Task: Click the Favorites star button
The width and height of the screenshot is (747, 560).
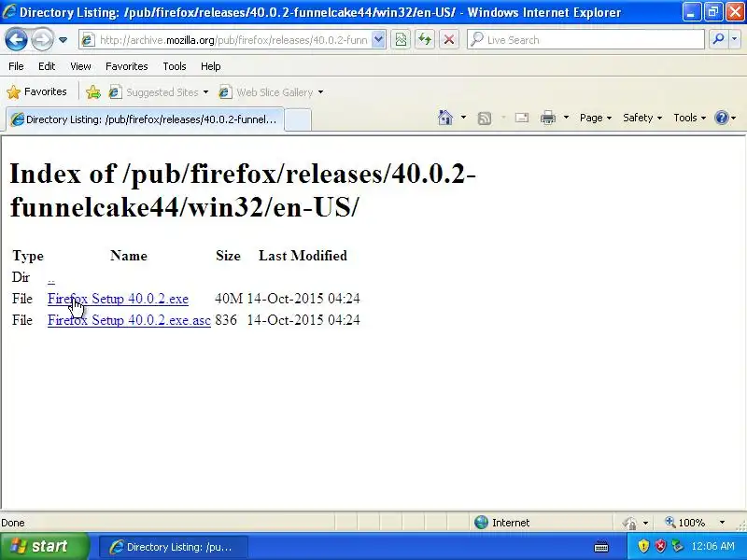Action: coord(37,91)
